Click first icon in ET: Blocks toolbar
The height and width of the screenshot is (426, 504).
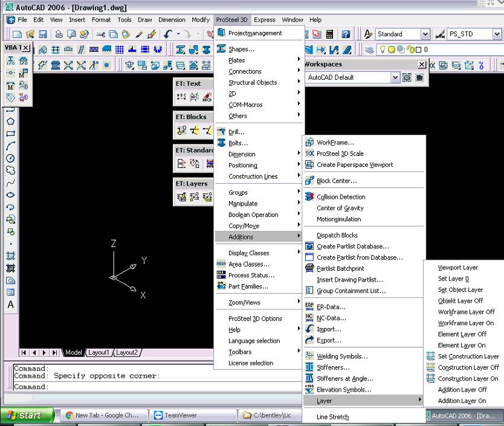click(181, 130)
